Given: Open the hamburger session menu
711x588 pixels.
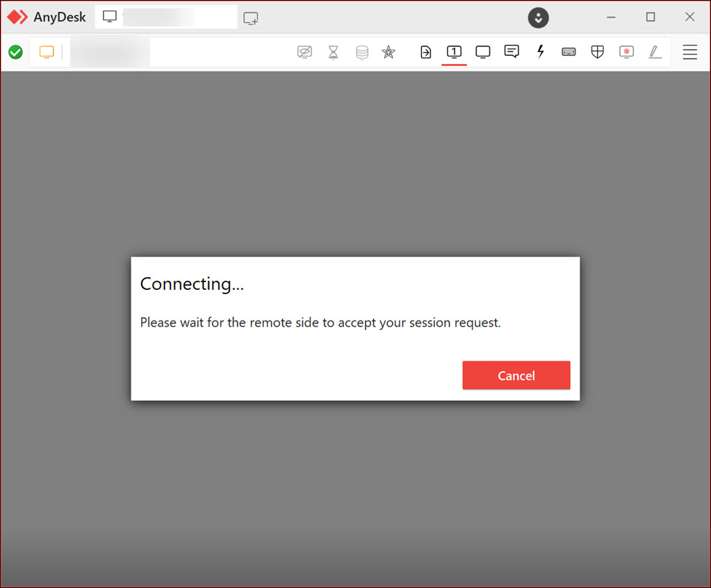Looking at the screenshot, I should [689, 51].
